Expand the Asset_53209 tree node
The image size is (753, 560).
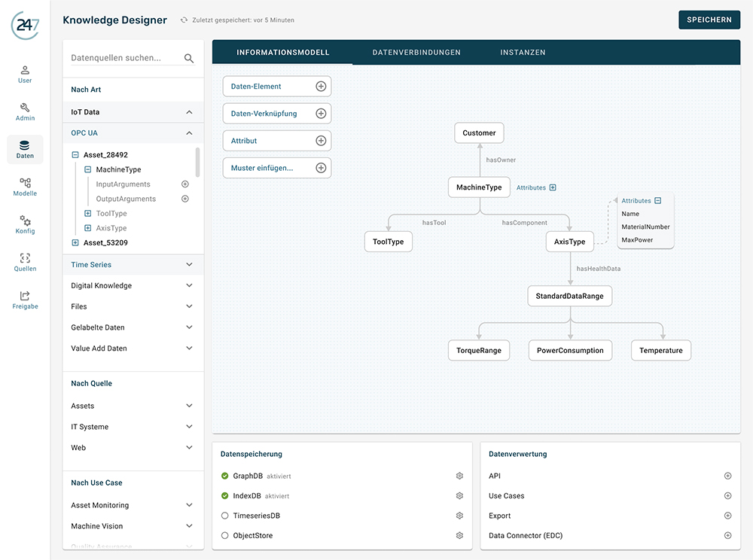[x=75, y=243]
